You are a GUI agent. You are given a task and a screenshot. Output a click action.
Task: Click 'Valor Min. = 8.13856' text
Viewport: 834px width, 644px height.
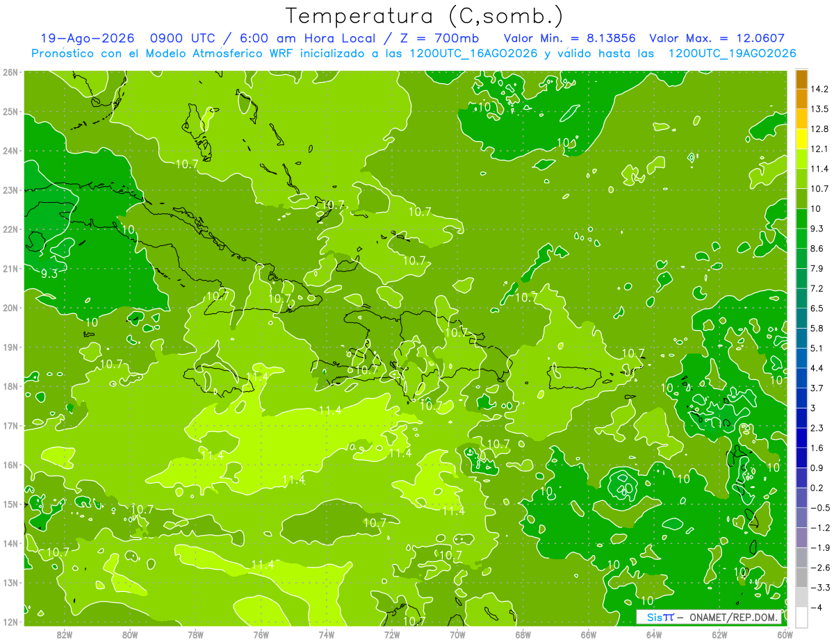(569, 38)
